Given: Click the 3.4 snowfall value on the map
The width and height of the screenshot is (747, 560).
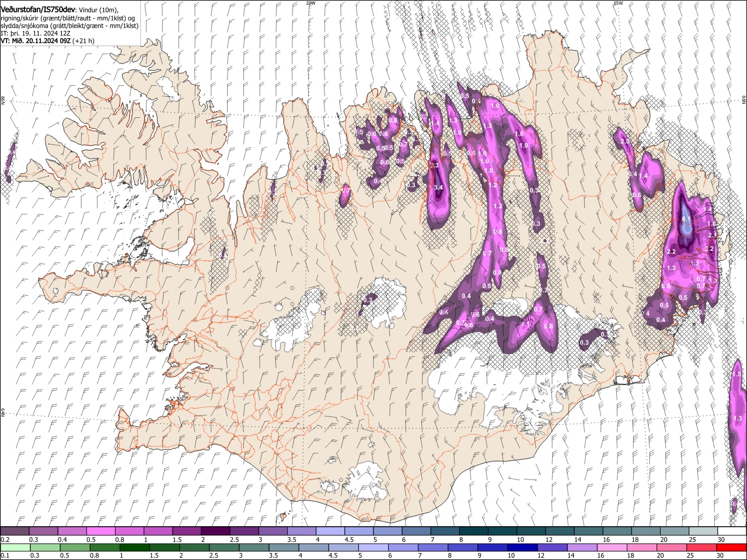Looking at the screenshot, I should click(439, 187).
